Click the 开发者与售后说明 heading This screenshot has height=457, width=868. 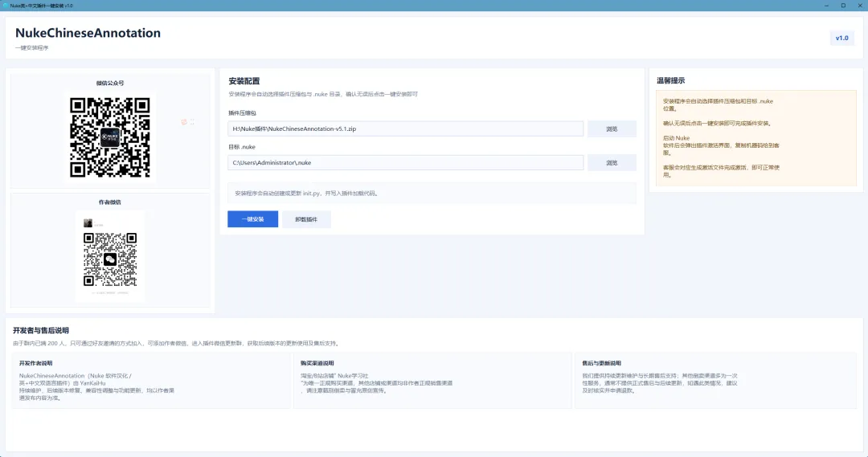coord(41,330)
